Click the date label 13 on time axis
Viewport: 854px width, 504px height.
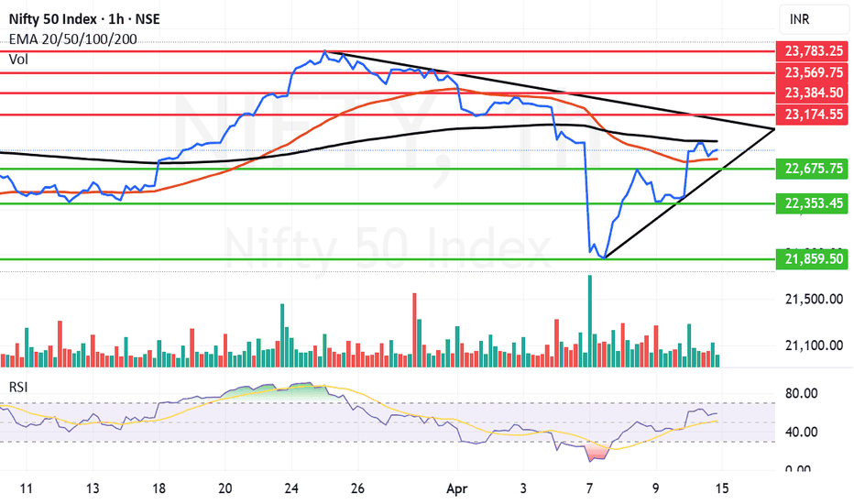point(93,488)
